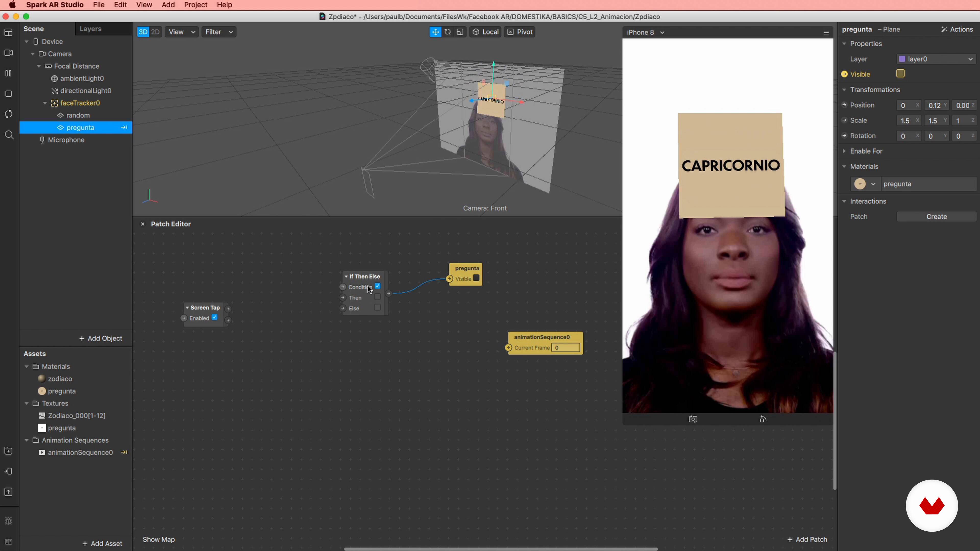
Task: Open the Project menu
Action: tap(195, 5)
